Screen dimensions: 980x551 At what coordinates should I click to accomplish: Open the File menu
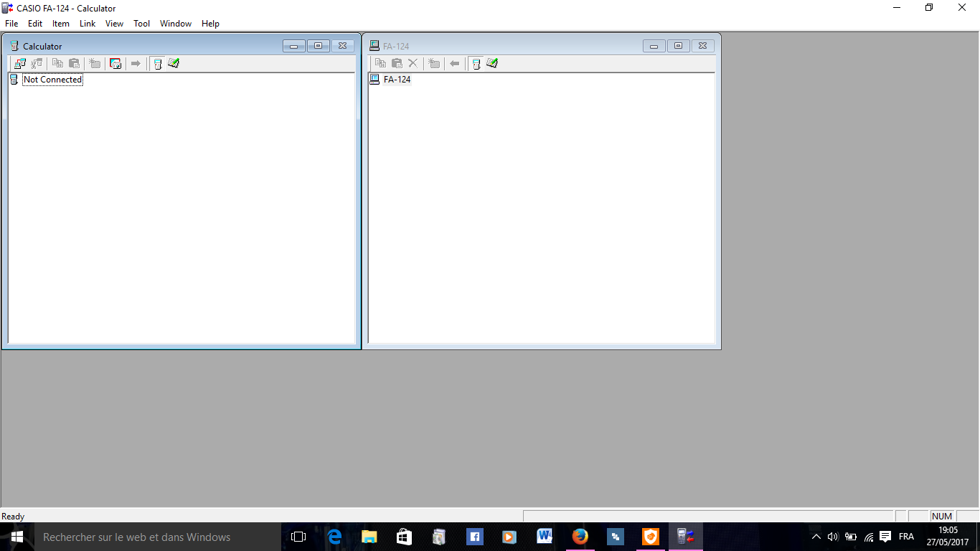coord(11,24)
